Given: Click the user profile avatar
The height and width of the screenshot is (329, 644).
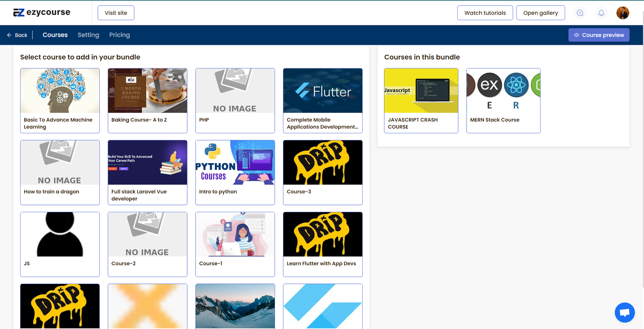Looking at the screenshot, I should point(622,13).
